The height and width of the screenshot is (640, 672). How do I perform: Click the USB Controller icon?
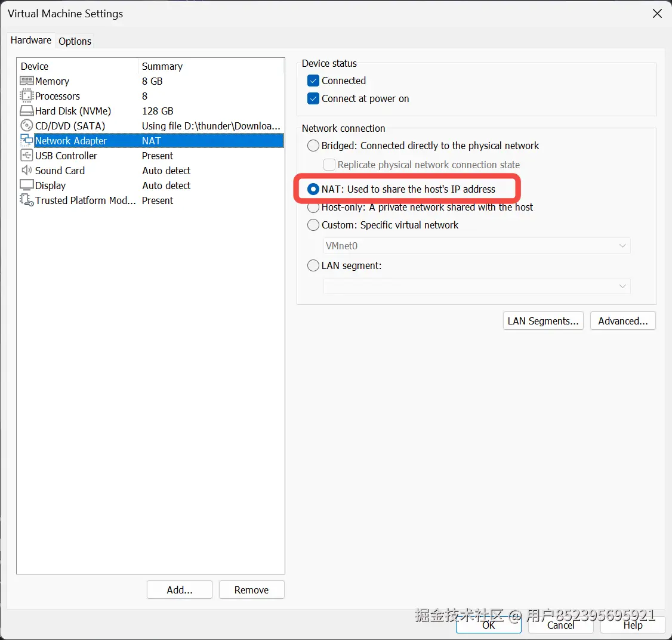[27, 155]
